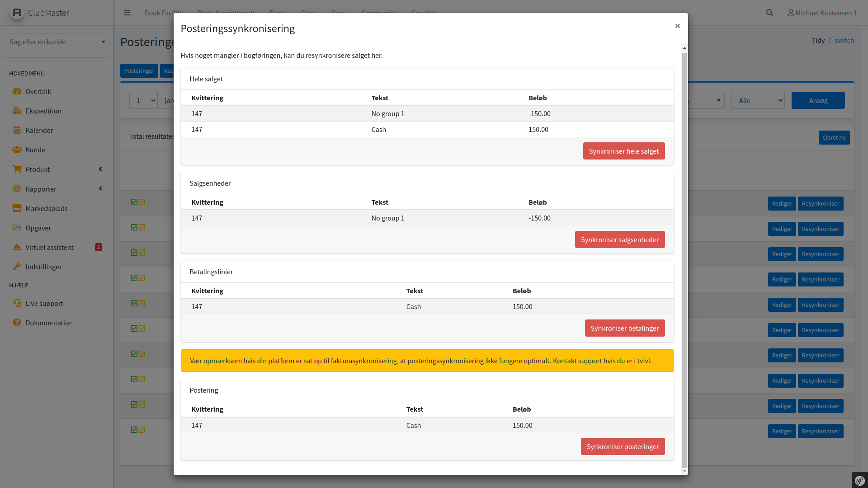
Task: Open Indstillinger using the wrench icon
Action: click(17, 267)
